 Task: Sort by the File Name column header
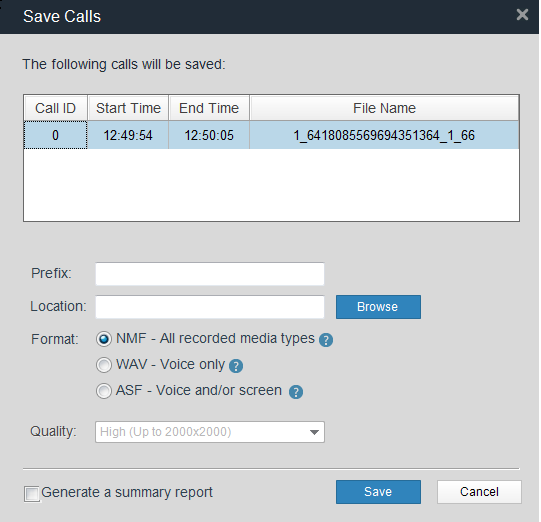[384, 108]
